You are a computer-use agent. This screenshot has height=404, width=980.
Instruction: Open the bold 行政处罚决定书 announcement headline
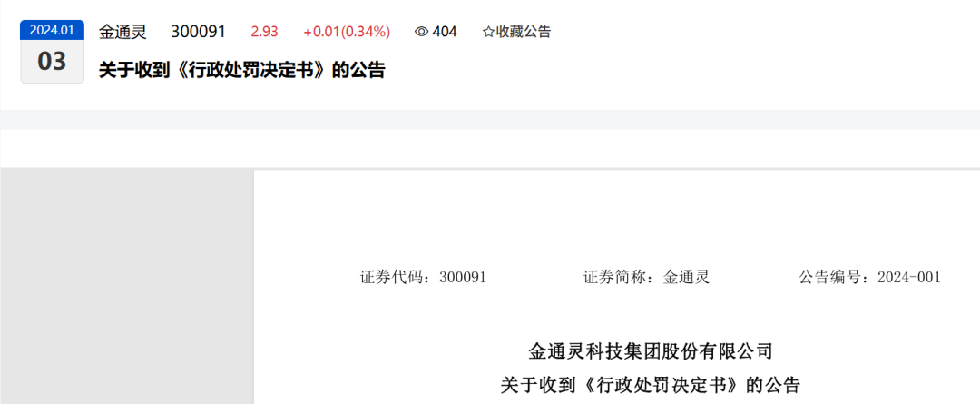click(x=242, y=70)
